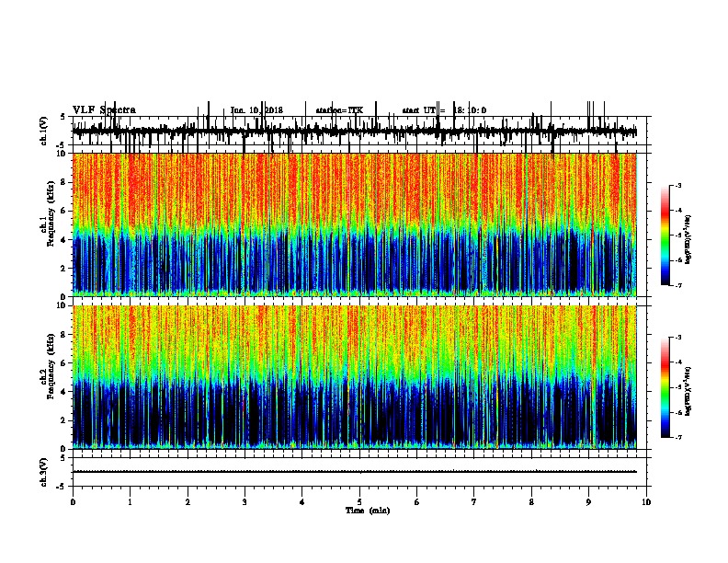Screen dimensions: 728x563
Task: Click the flat ch.3 voltage trace
Action: pos(355,472)
